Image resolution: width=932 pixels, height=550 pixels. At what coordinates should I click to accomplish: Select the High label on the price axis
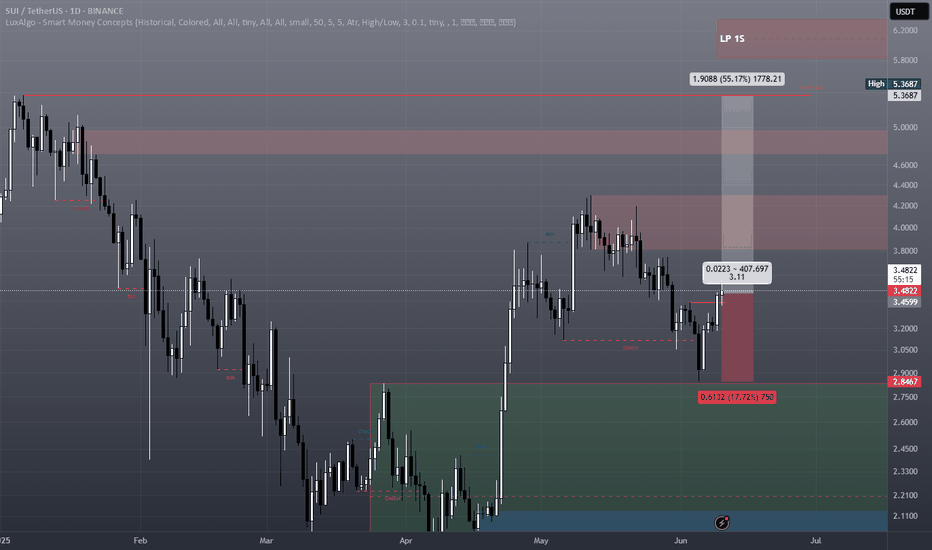coord(876,84)
